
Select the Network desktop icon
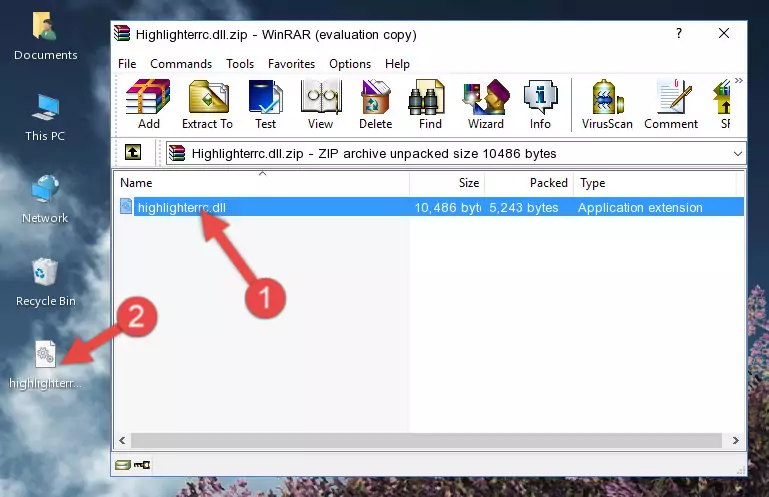(x=45, y=199)
